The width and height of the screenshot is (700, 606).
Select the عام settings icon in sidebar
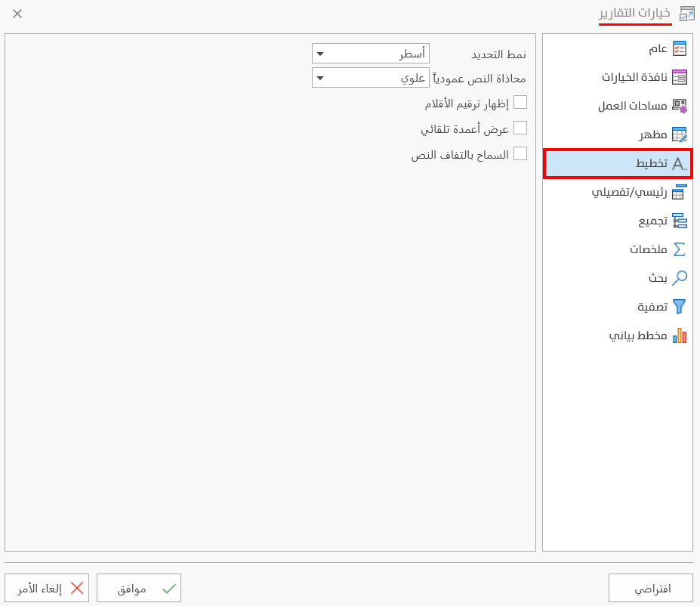click(x=680, y=48)
